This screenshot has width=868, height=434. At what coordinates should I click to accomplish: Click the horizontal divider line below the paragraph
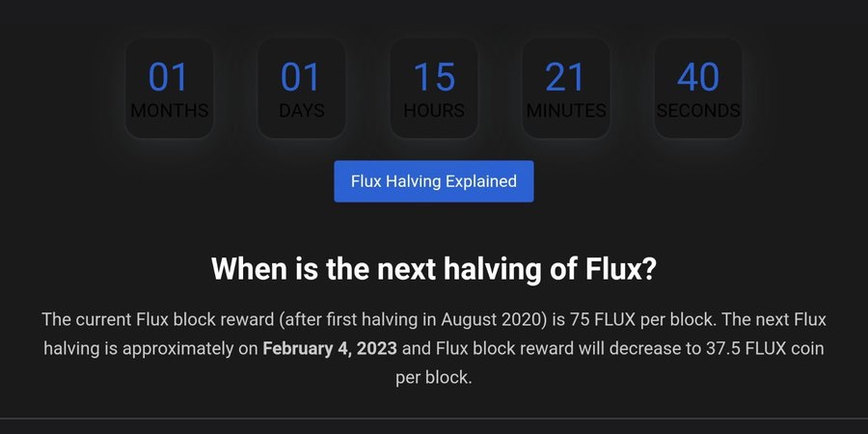point(434,419)
